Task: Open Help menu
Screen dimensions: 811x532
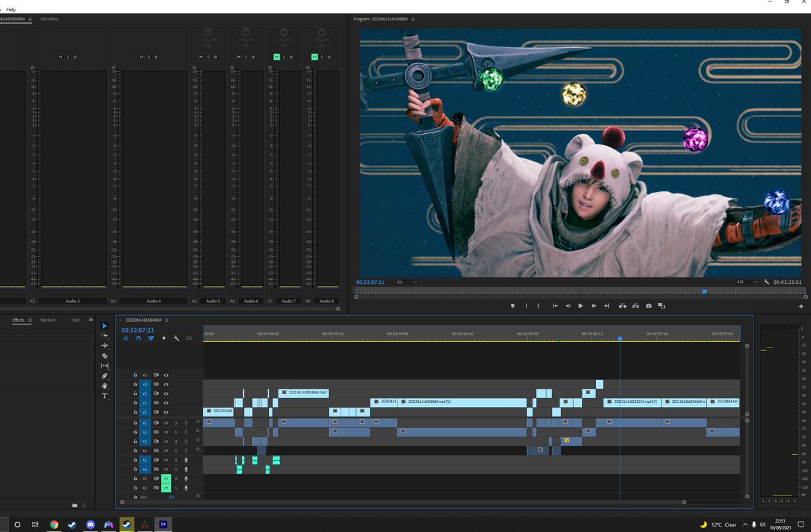Action: coord(11,9)
